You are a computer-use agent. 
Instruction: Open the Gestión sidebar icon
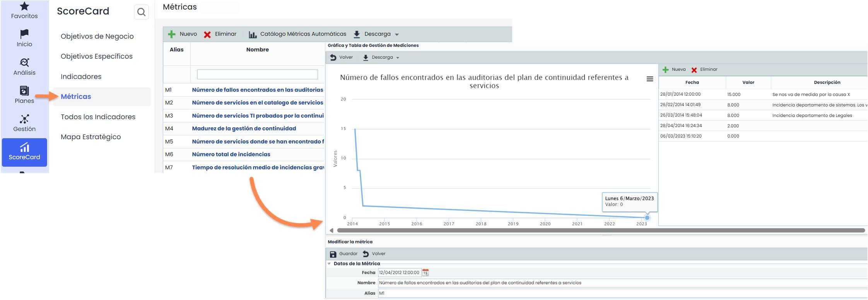coord(24,119)
